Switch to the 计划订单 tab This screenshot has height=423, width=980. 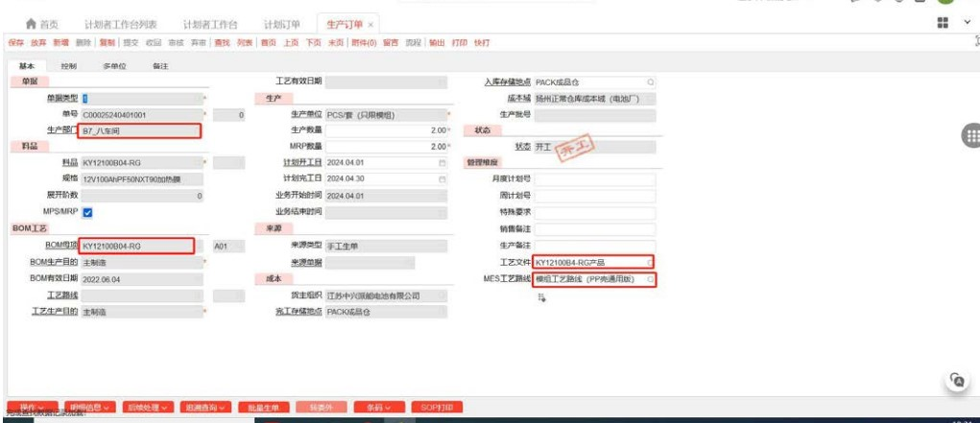(x=281, y=24)
